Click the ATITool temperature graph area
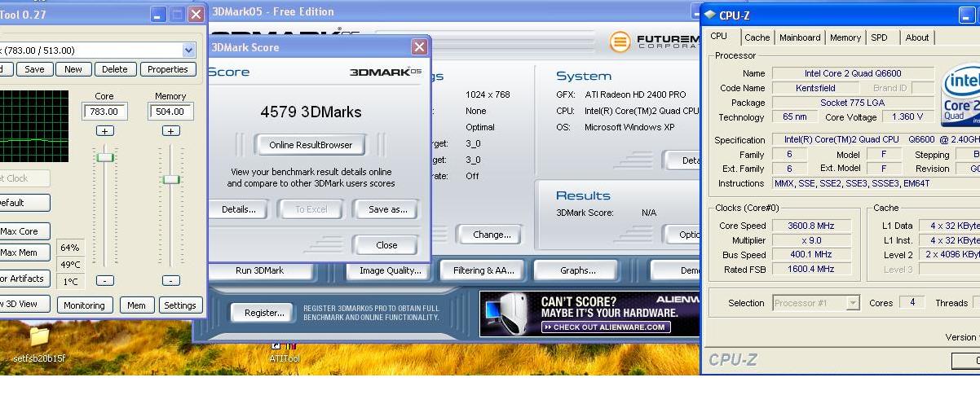 click(34, 126)
